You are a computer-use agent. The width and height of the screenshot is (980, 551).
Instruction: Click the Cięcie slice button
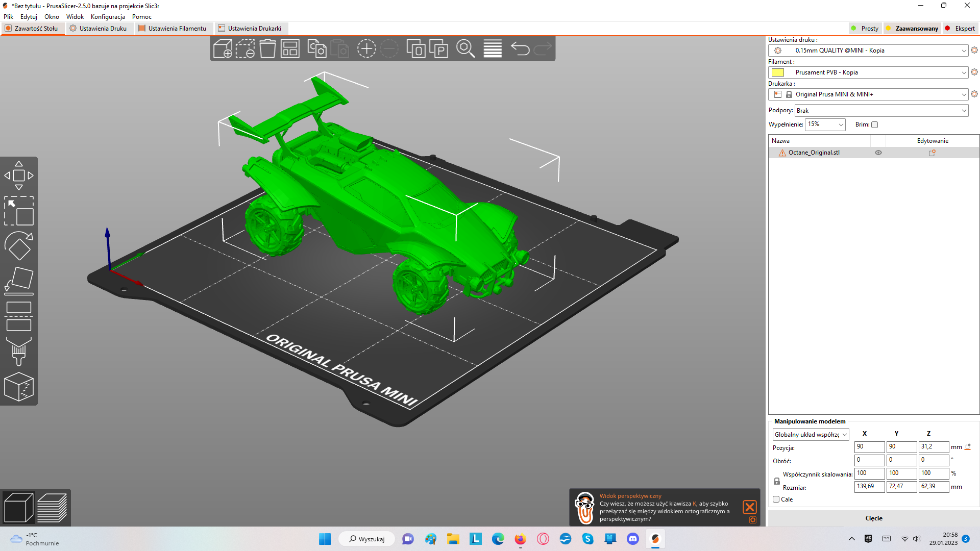[x=874, y=518]
